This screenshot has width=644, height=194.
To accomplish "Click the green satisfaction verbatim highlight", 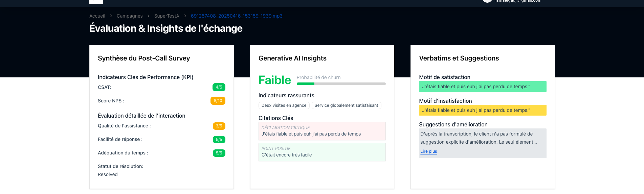I will pos(482,87).
